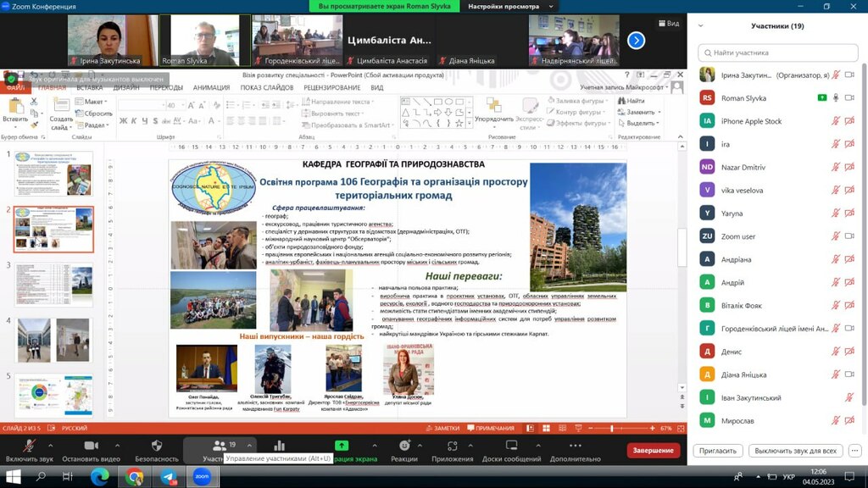Collapse the Участники (19) panel chevron

(700, 26)
